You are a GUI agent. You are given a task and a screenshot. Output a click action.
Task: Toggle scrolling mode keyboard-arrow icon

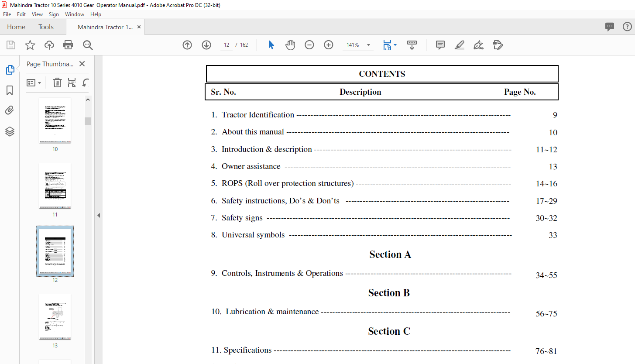412,45
